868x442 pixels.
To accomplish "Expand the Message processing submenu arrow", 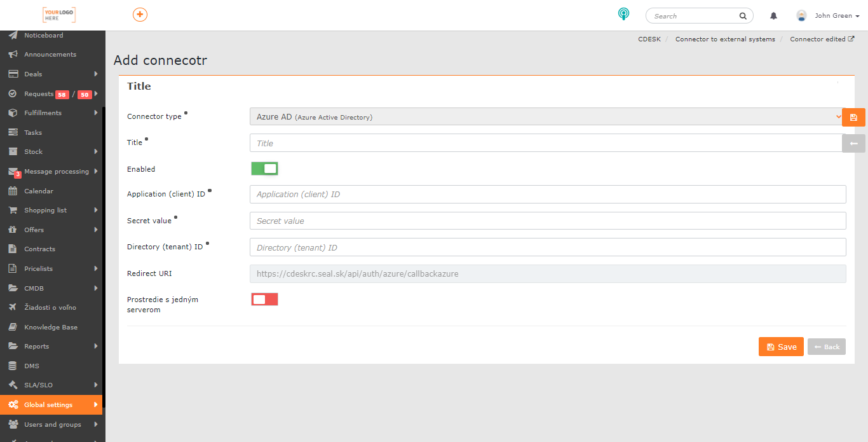I will tap(96, 171).
